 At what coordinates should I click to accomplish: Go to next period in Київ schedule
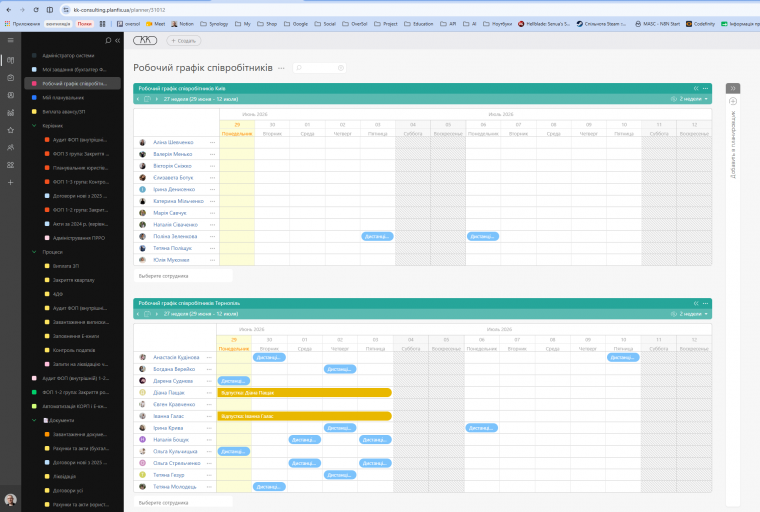point(157,99)
